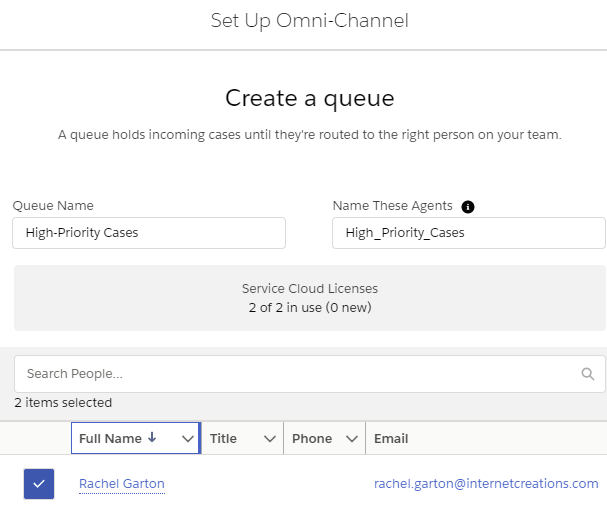The height and width of the screenshot is (511, 607).
Task: Click the '2 items selected' text
Action: click(63, 403)
